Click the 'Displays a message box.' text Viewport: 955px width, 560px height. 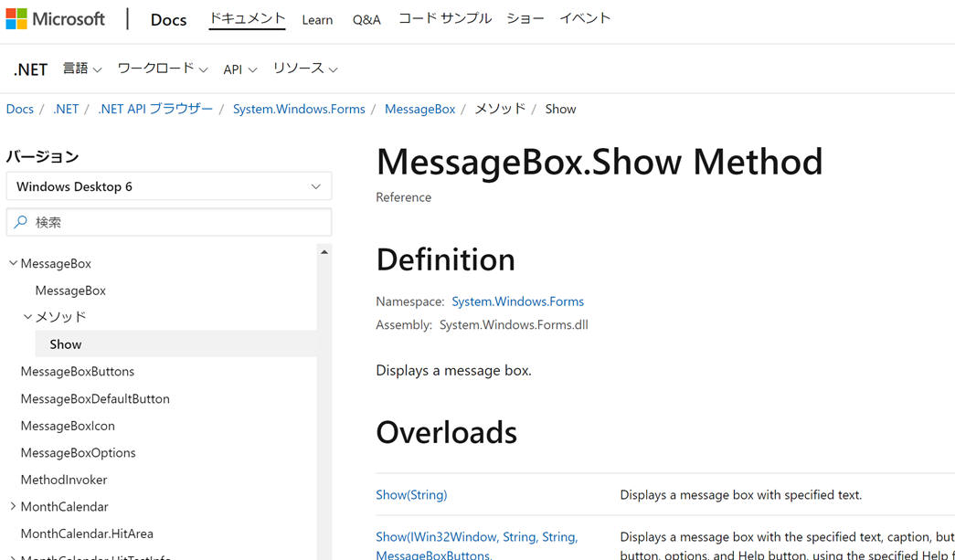pos(454,370)
